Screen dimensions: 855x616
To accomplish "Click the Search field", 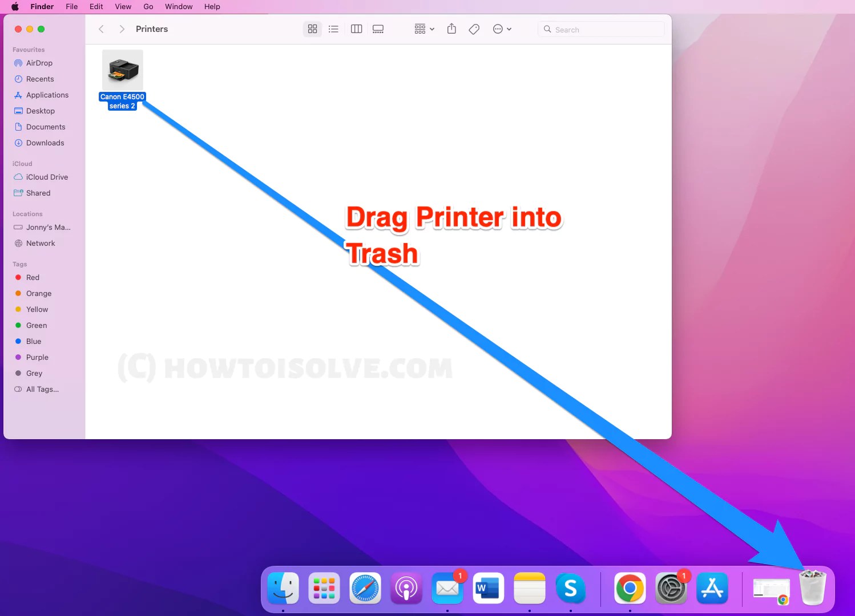I will pyautogui.click(x=600, y=29).
